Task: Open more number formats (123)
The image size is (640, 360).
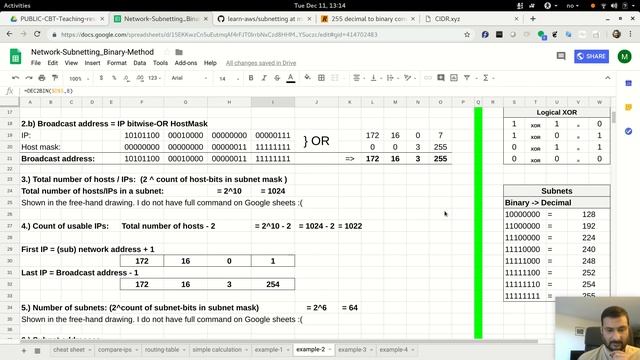Action: pyautogui.click(x=154, y=78)
